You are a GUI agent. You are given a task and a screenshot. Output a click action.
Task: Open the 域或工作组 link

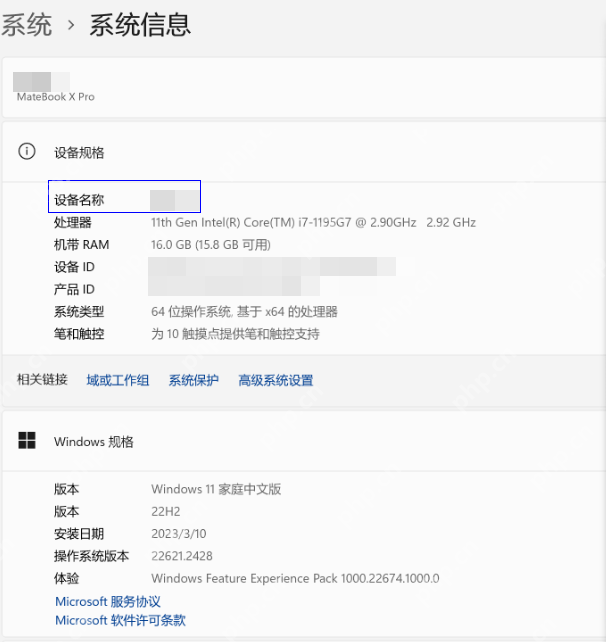pos(118,380)
